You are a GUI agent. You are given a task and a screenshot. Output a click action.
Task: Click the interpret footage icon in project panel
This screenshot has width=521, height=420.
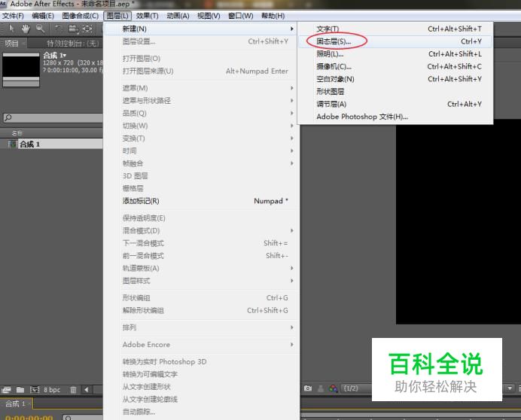(6, 389)
